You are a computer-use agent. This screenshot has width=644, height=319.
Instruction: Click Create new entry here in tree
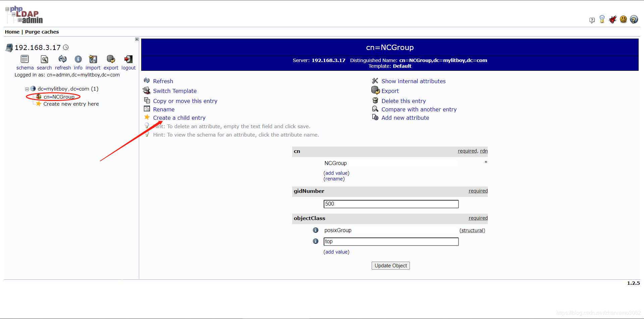(71, 104)
